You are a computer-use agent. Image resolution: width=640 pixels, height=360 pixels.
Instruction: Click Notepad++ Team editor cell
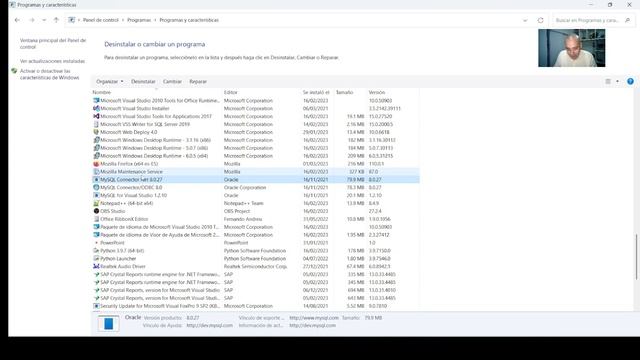click(x=244, y=203)
